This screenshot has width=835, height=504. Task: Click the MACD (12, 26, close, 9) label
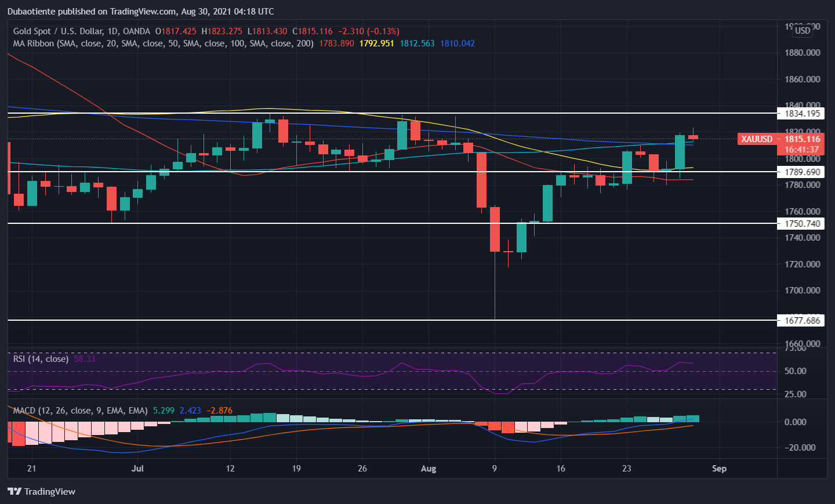coord(81,411)
